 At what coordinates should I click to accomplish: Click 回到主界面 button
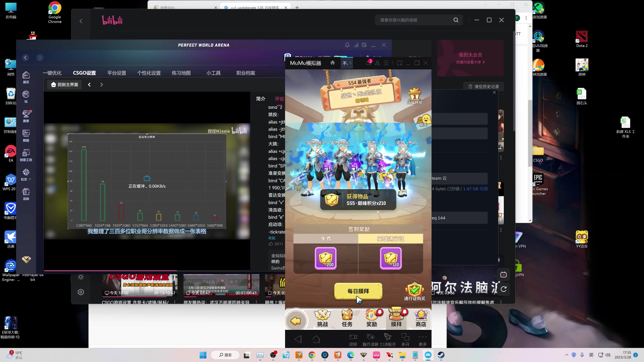pyautogui.click(x=64, y=84)
